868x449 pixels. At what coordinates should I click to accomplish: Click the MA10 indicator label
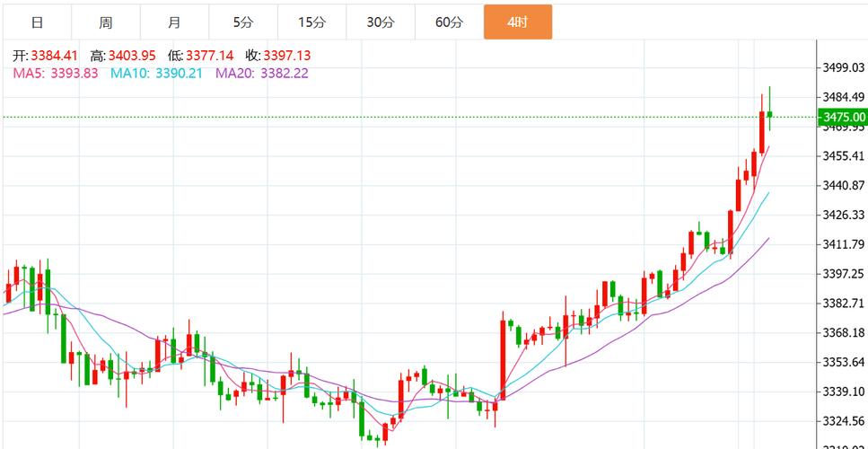point(155,74)
